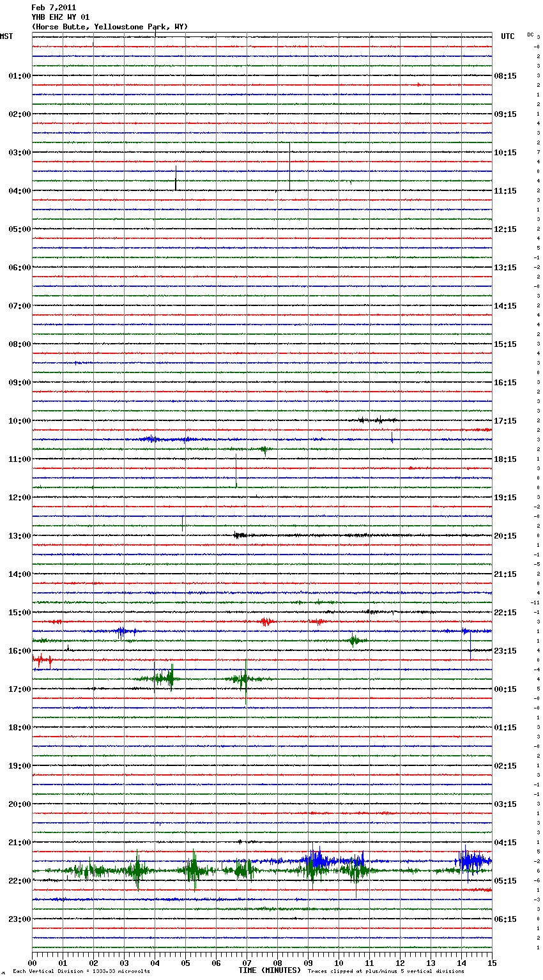Click the "DC" offset column header
This screenshot has width=543, height=980.
(x=530, y=34)
